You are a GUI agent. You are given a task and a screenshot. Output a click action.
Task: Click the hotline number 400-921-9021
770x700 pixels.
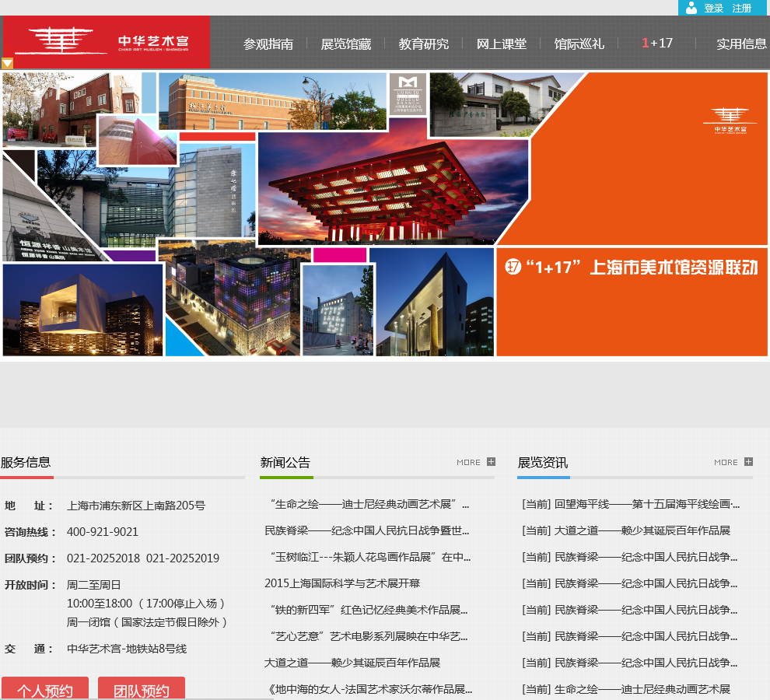[x=103, y=532]
